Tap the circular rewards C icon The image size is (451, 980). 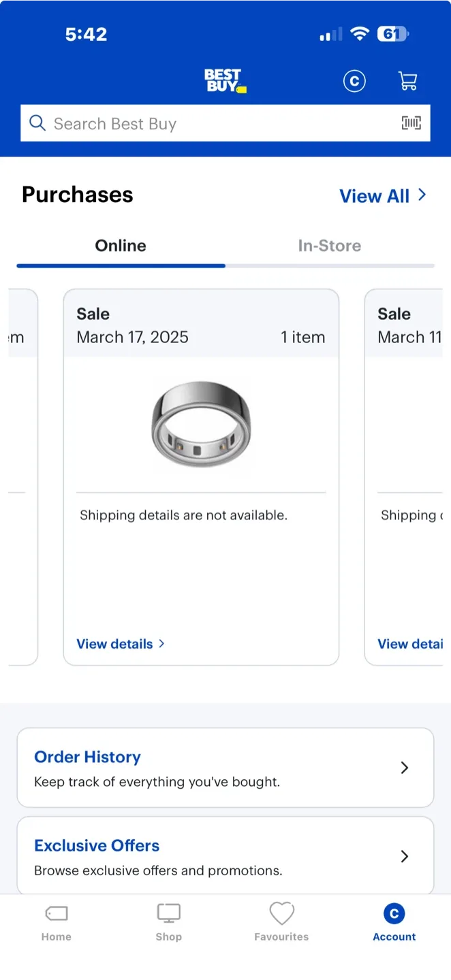(x=354, y=80)
